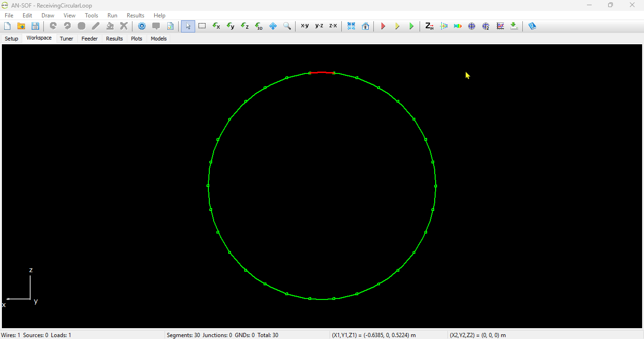Viewport: 644px width, 339px height.
Task: Open the Draw menu
Action: [48, 16]
